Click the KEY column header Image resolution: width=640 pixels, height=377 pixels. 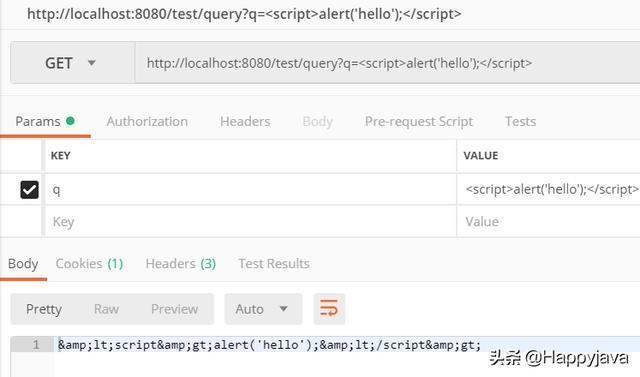pos(60,156)
